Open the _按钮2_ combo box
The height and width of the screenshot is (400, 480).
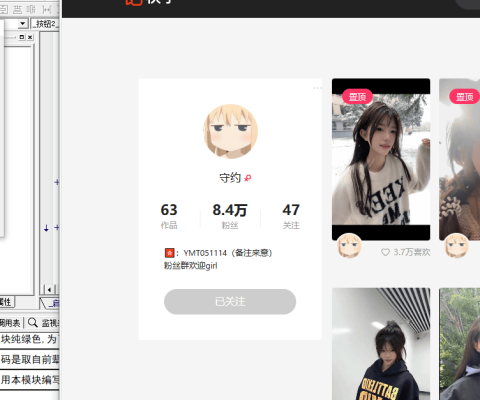tap(45, 24)
